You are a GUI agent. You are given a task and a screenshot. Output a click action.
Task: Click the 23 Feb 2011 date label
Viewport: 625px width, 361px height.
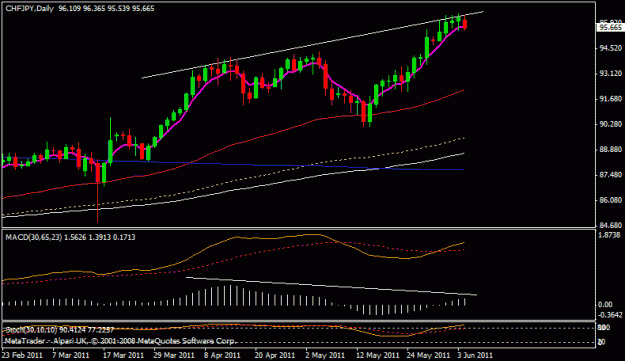23,355
